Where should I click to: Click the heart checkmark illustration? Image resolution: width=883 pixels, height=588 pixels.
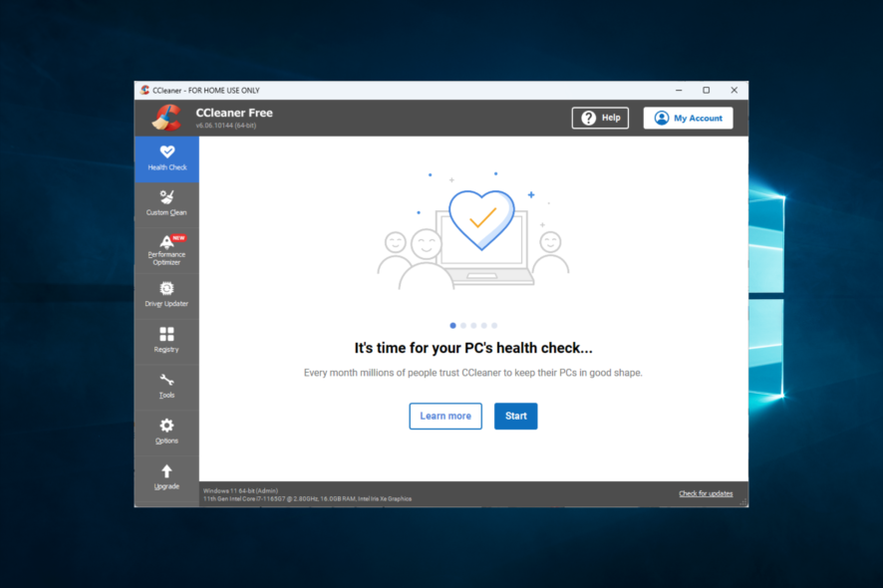pos(481,219)
